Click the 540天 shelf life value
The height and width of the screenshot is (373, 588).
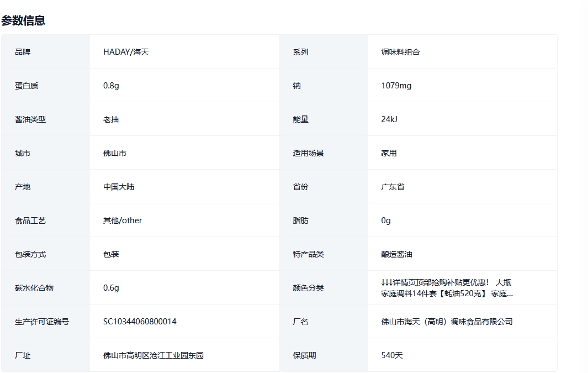point(392,355)
